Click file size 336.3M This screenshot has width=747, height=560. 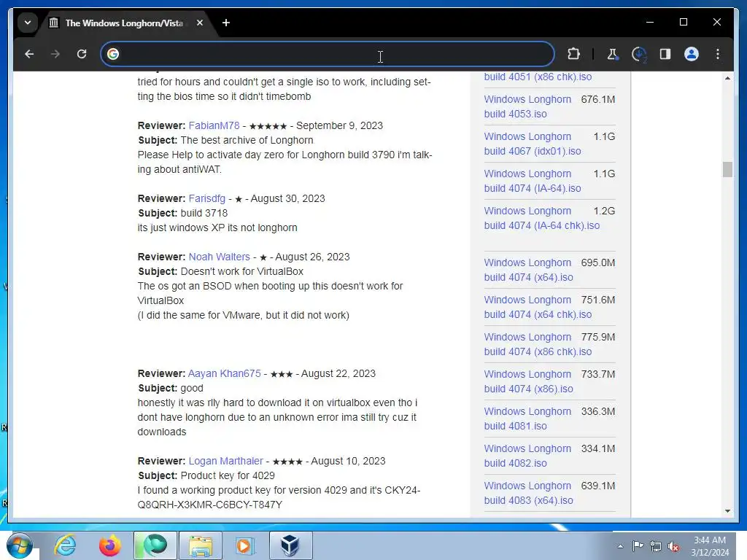tap(598, 411)
